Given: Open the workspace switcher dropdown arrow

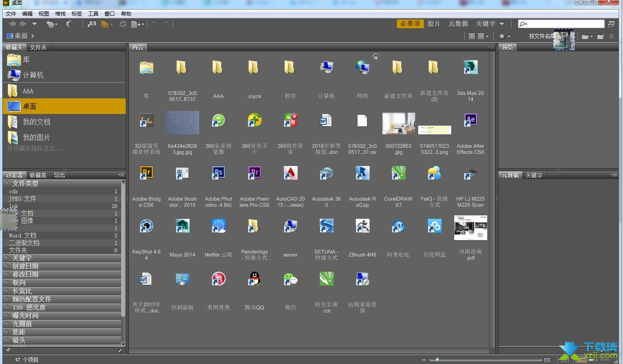Looking at the screenshot, I should [x=502, y=24].
